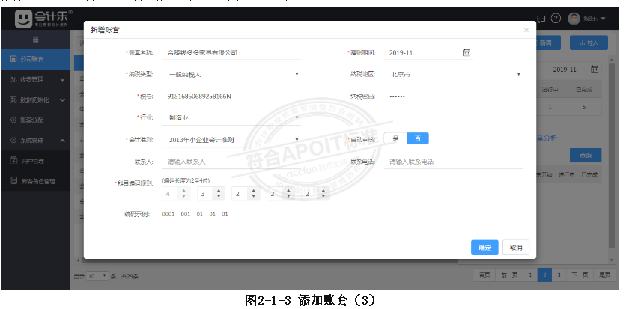Open the 行业 dropdown showing 制造业
Viewport: 644px width, 309px height.
pyautogui.click(x=231, y=117)
